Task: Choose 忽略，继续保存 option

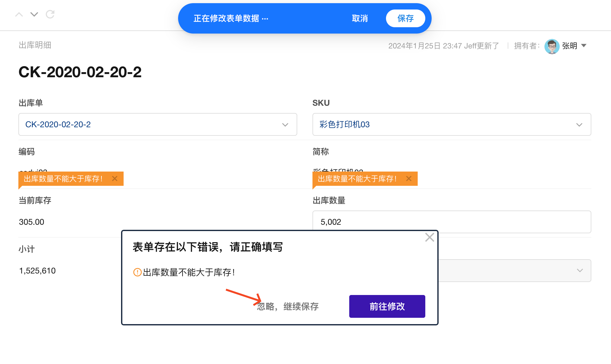Action: pos(288,306)
